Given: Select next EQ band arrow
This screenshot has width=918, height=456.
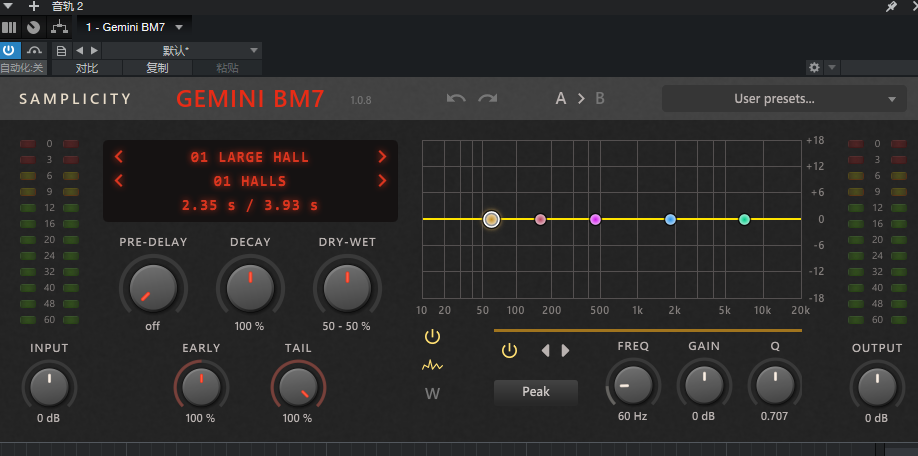Looking at the screenshot, I should tap(565, 351).
